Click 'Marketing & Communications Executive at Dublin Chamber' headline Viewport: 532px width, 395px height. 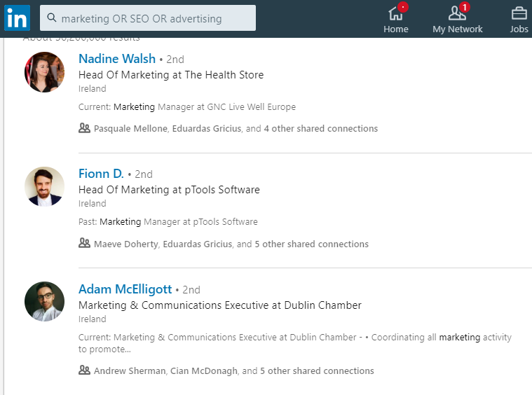click(x=220, y=305)
